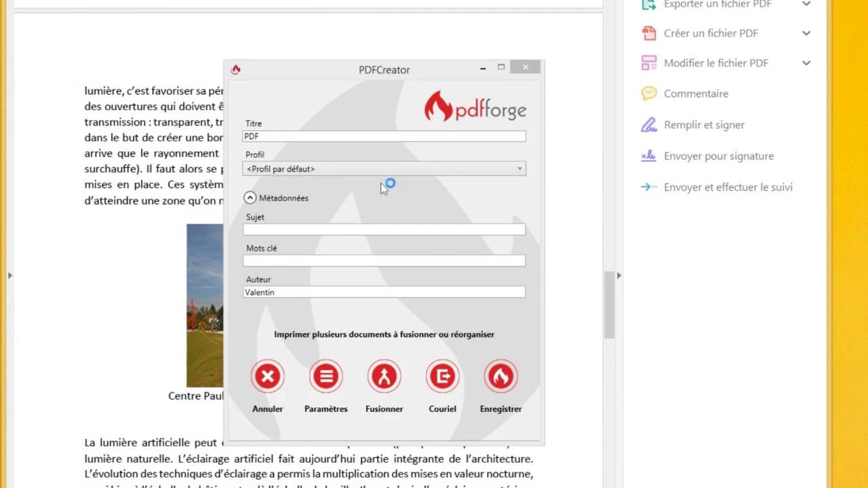The height and width of the screenshot is (488, 868).
Task: Expand Modifier le fichier PDF chevron
Action: 806,63
